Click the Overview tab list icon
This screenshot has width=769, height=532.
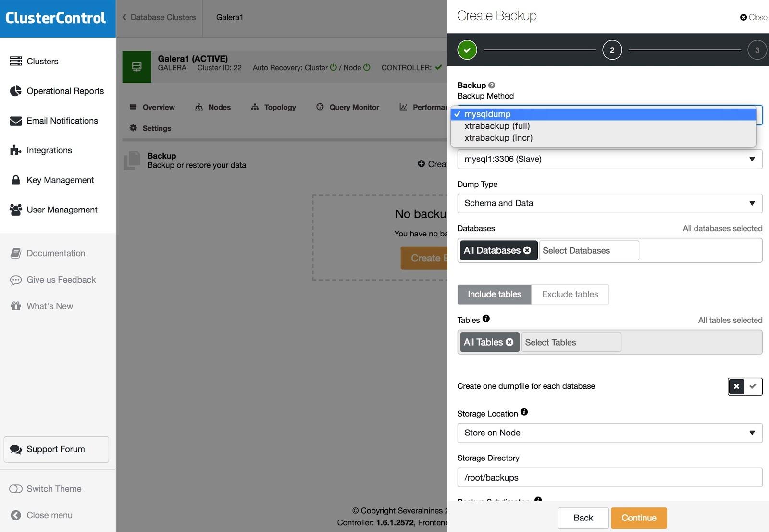[x=133, y=107]
